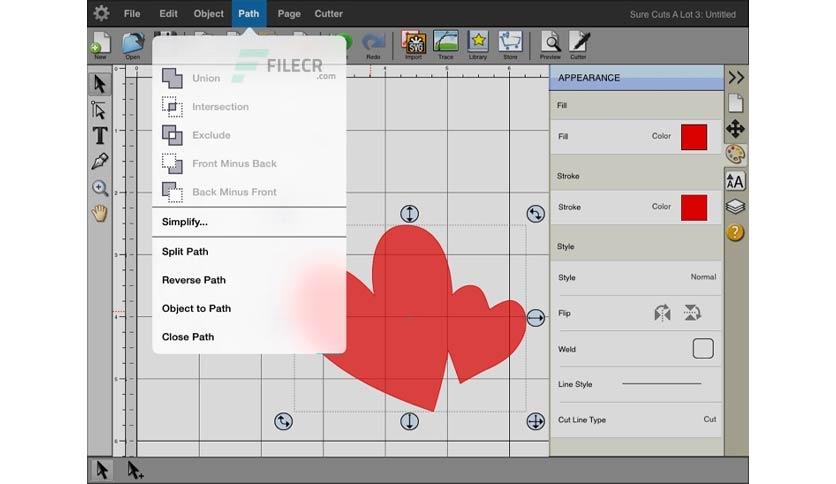This screenshot has width=836, height=484.
Task: Select the Text tool in the left toolbar
Action: (x=100, y=136)
